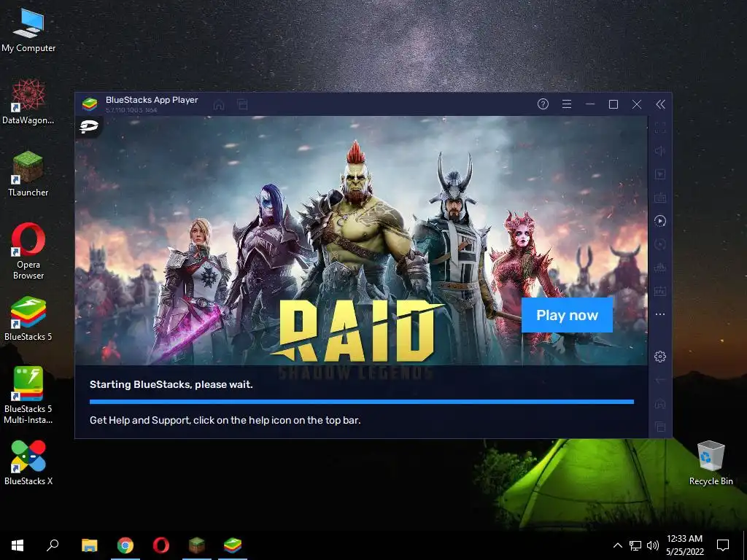
Task: Select the TLauncher desktop shortcut
Action: (28, 174)
